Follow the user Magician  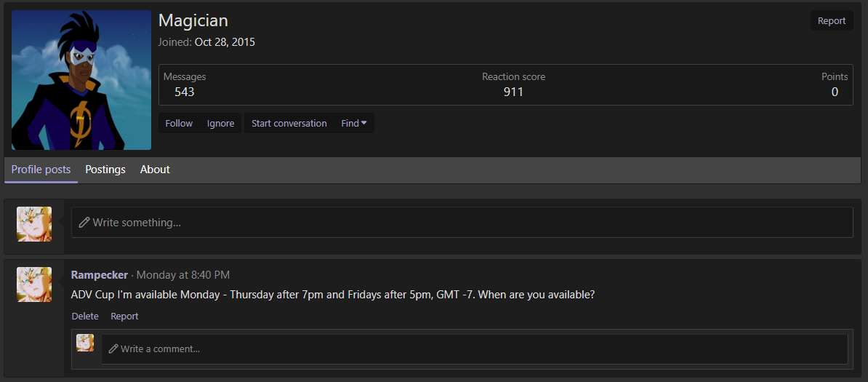point(179,123)
